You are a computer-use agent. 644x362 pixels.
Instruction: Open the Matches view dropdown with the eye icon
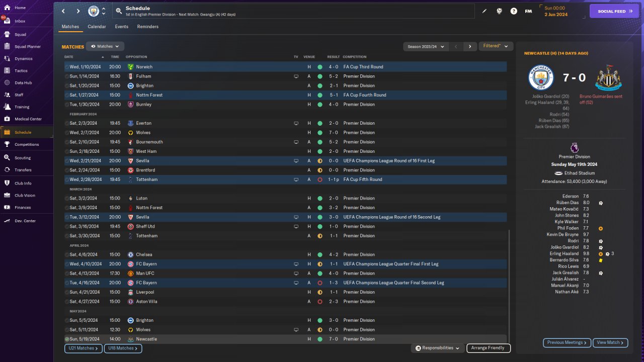(x=105, y=46)
